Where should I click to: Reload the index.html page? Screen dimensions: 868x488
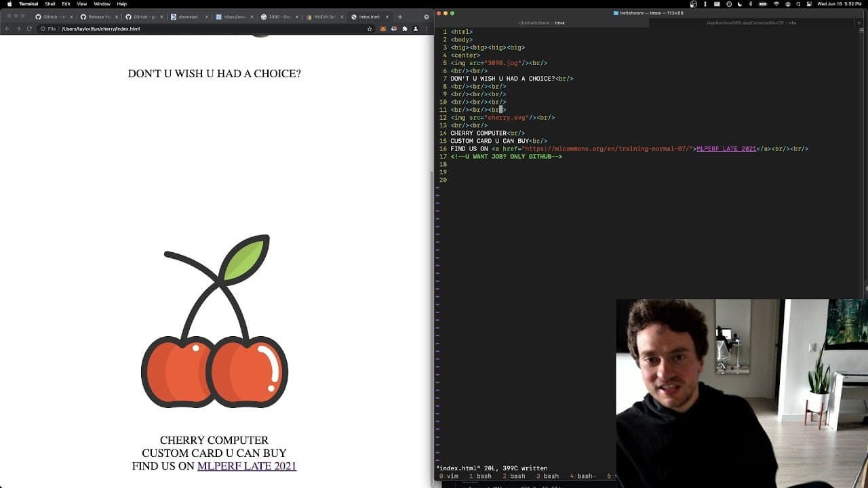(x=29, y=29)
